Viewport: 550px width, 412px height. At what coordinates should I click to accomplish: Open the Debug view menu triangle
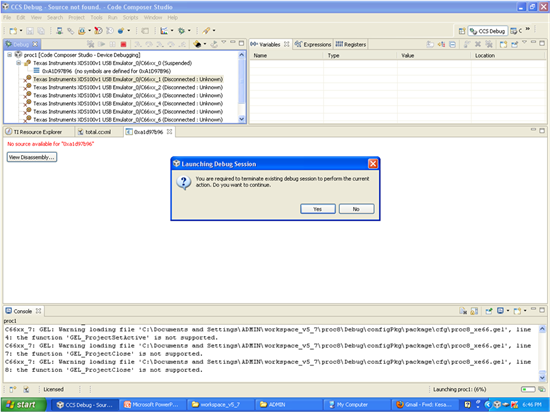[x=223, y=42]
